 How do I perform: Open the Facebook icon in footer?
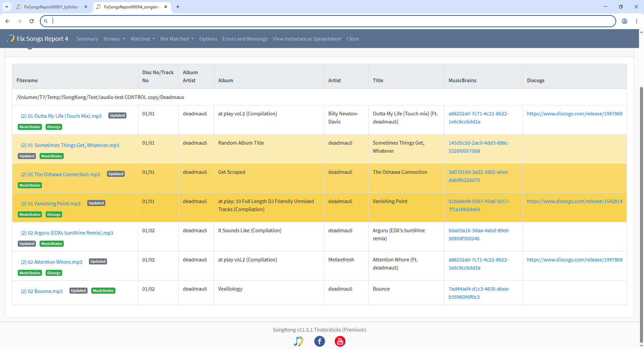pos(319,341)
